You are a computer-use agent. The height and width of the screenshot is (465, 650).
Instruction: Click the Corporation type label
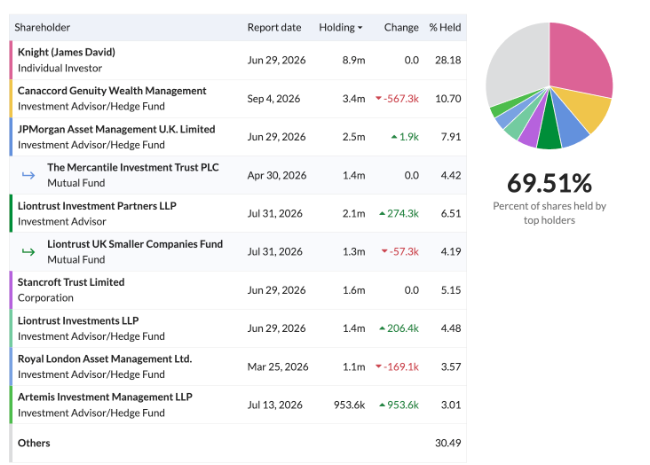pos(46,298)
